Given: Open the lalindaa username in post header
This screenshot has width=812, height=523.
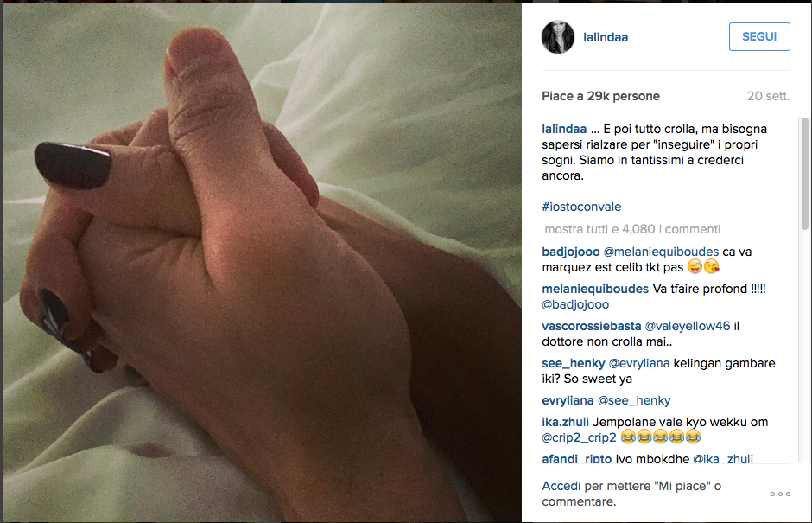Looking at the screenshot, I should click(606, 37).
